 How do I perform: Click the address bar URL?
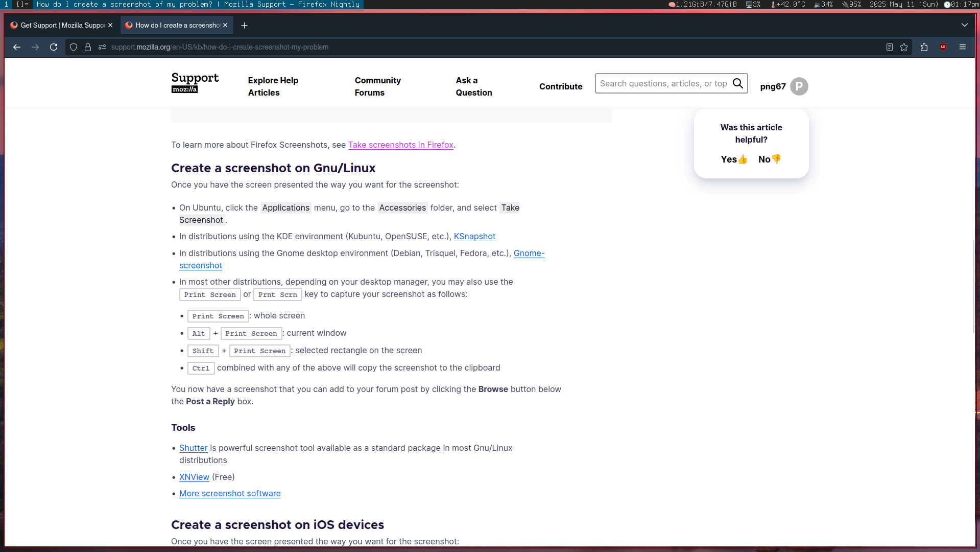(x=220, y=47)
